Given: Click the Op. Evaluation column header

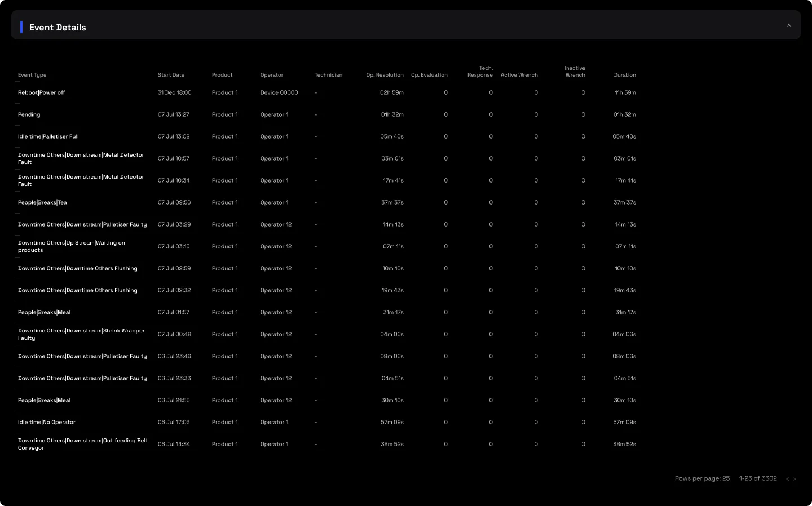Looking at the screenshot, I should 429,75.
